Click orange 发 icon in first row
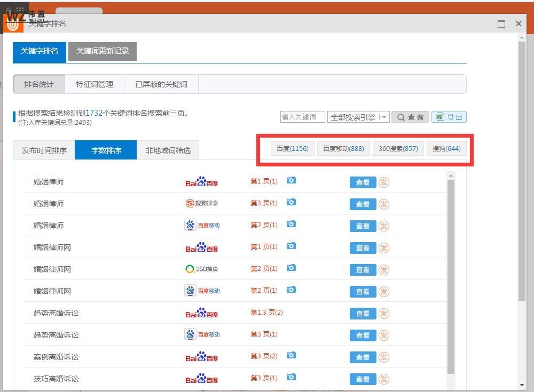 pos(384,182)
